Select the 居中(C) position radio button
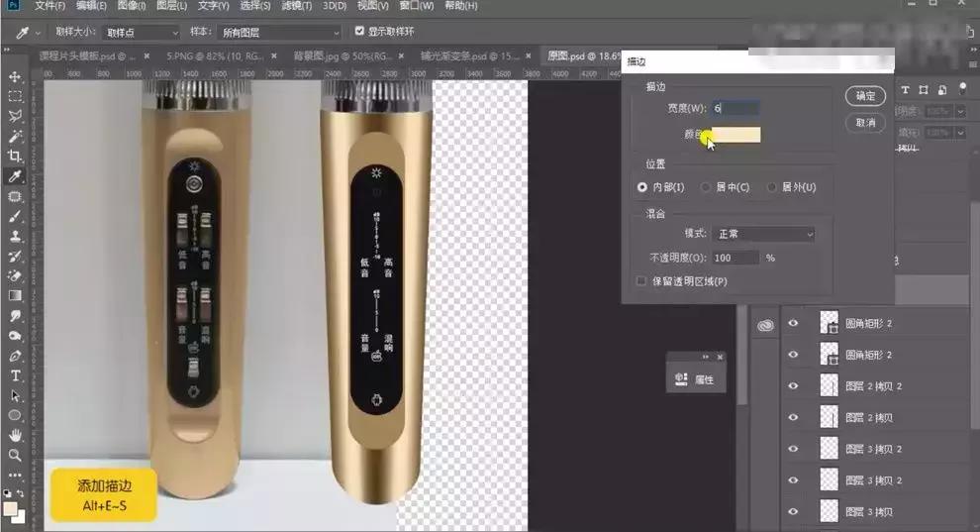The height and width of the screenshot is (532, 980). (x=706, y=187)
